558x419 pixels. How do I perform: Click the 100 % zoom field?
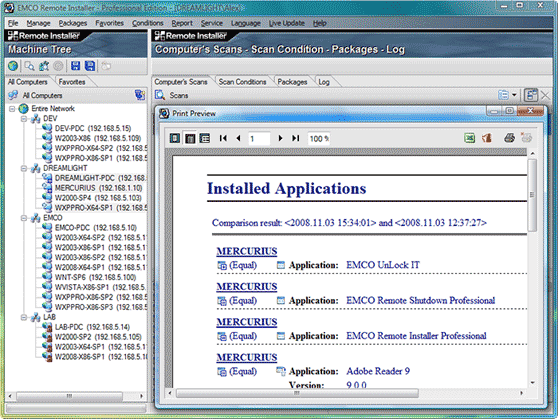(x=319, y=138)
